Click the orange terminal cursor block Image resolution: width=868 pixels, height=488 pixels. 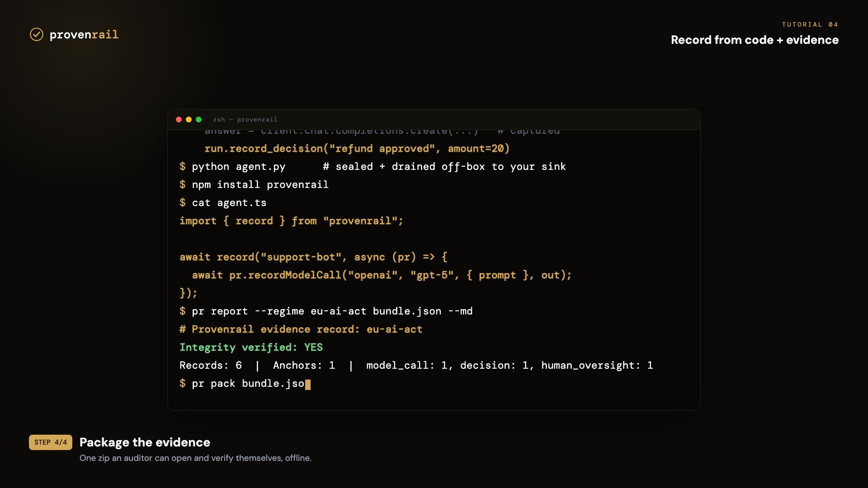308,385
